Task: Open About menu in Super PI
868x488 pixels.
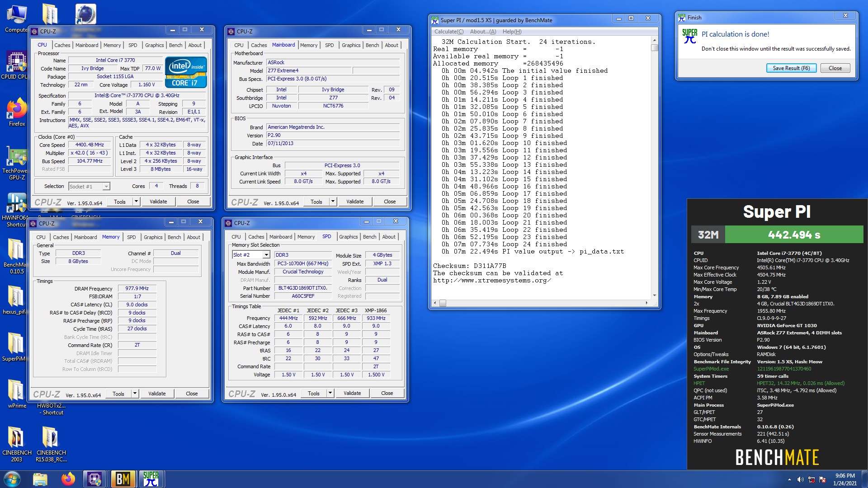Action: point(483,32)
